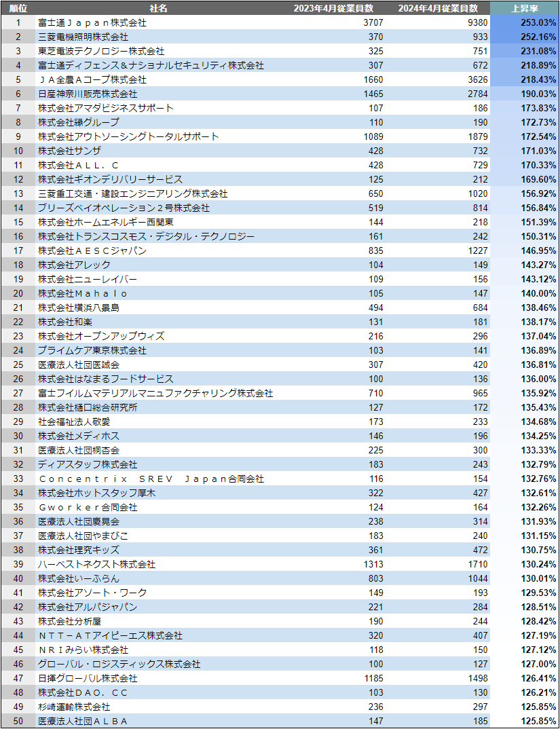Select 東芝電波テクノロジー株式会社 cell
560x729 pixels.
(x=101, y=51)
